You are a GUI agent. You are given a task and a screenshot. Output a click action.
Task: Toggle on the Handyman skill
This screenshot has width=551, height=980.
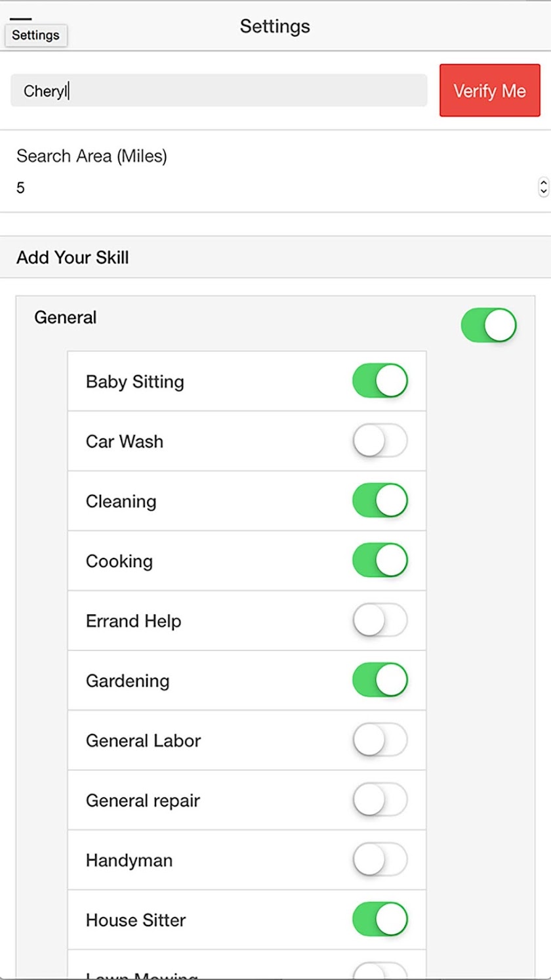click(380, 860)
